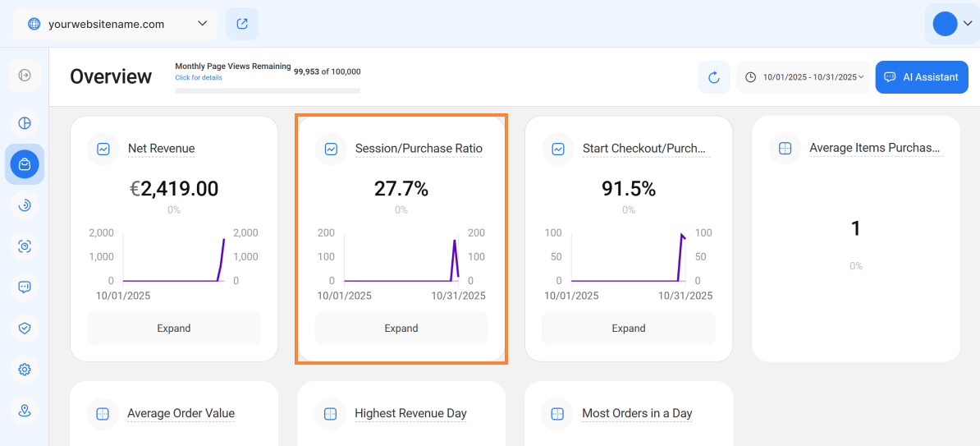The height and width of the screenshot is (446, 980).
Task: Click the map pin location icon
Action: pyautogui.click(x=25, y=411)
